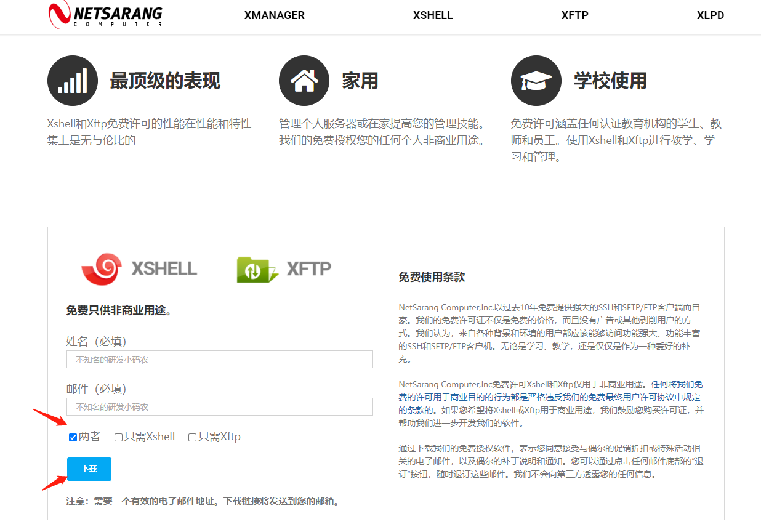Focus the 邮件 (必填) input field

tap(220, 407)
